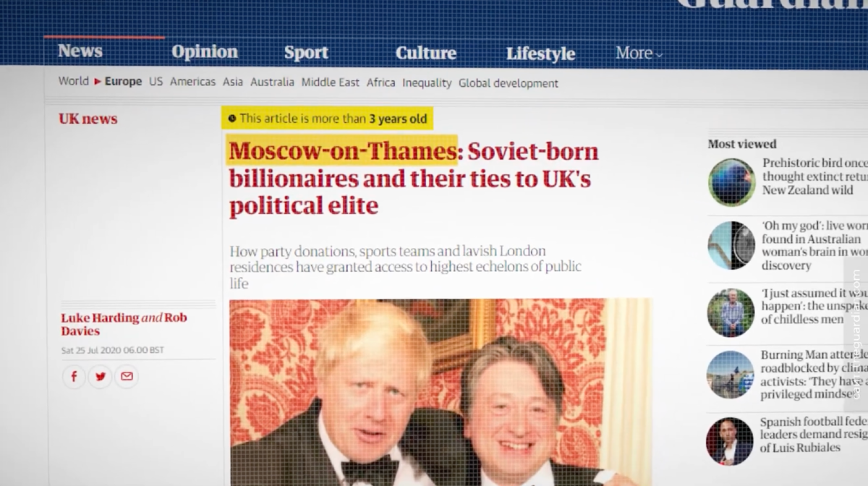
Task: Open the Burning Man story thumbnail
Action: tap(731, 375)
